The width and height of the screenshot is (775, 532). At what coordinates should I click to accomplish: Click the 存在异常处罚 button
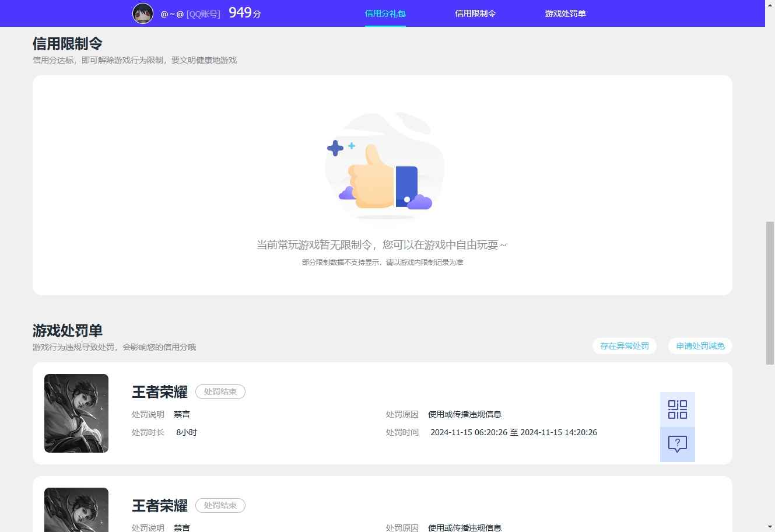[x=625, y=346]
